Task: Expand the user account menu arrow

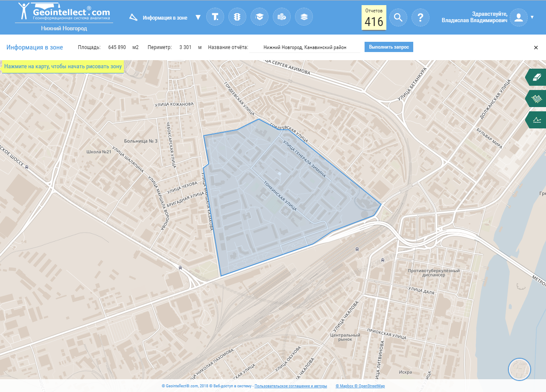Action: coord(532,17)
